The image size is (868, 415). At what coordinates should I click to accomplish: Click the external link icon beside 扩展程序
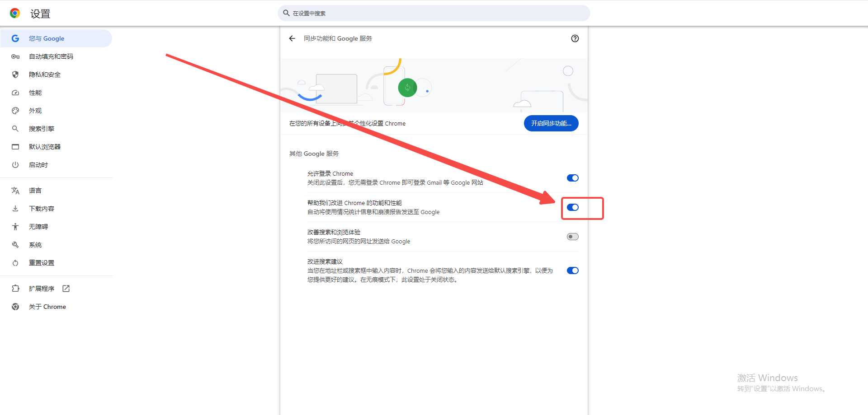click(66, 289)
